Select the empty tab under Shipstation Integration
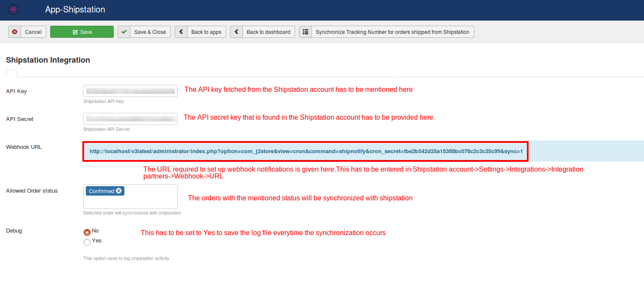The image size is (644, 287). [12, 73]
